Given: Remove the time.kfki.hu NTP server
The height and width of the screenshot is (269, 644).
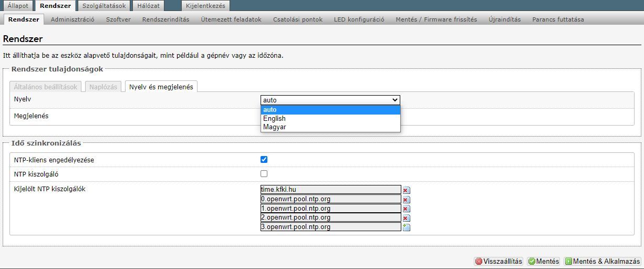Looking at the screenshot, I should [406, 190].
